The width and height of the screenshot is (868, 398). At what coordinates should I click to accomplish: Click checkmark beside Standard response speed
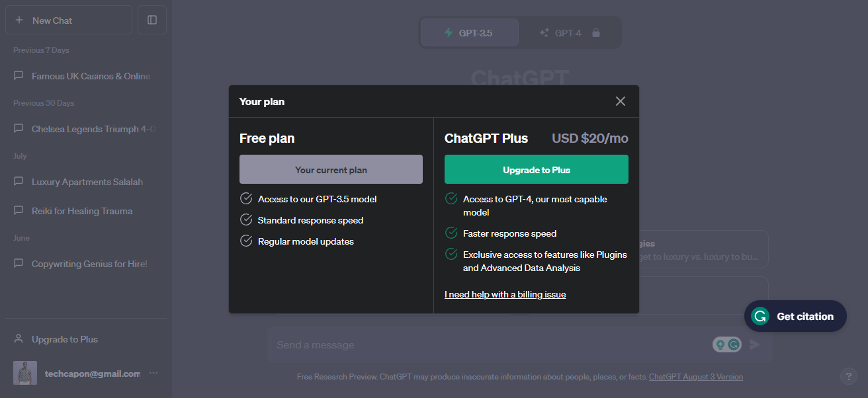pyautogui.click(x=246, y=219)
